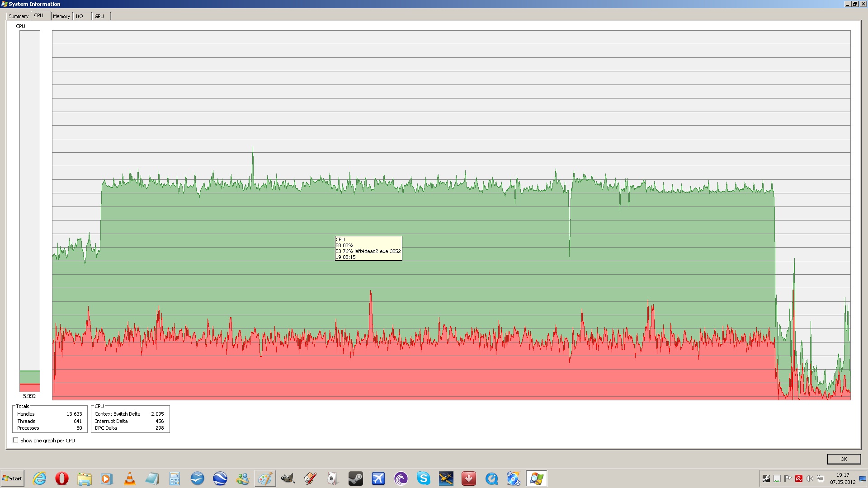
Task: Open the Memory tab
Action: (61, 16)
